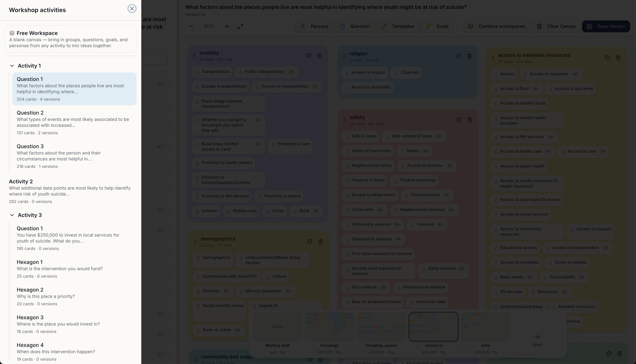Click the Gang violence card

pyautogui.click(x=444, y=271)
